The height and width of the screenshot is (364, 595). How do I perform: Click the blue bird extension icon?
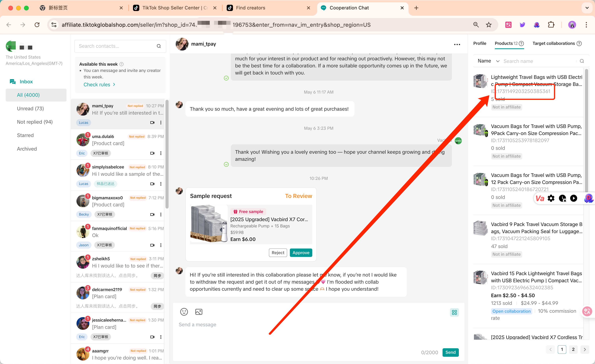522,25
